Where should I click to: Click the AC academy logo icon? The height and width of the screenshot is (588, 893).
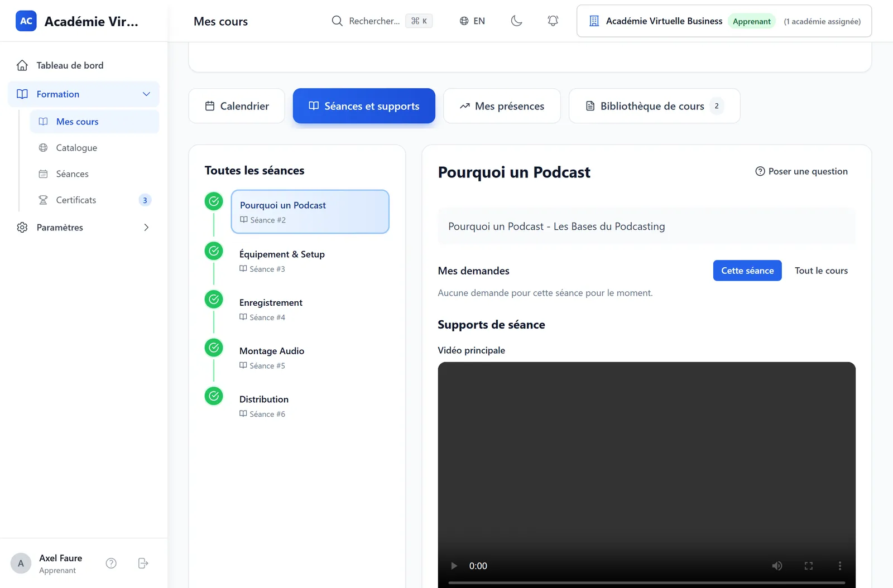coord(26,21)
